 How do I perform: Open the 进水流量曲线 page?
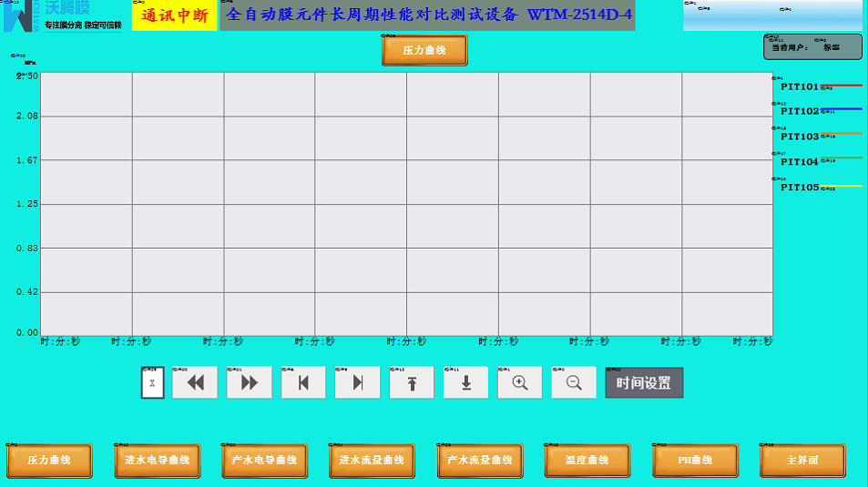[372, 461]
